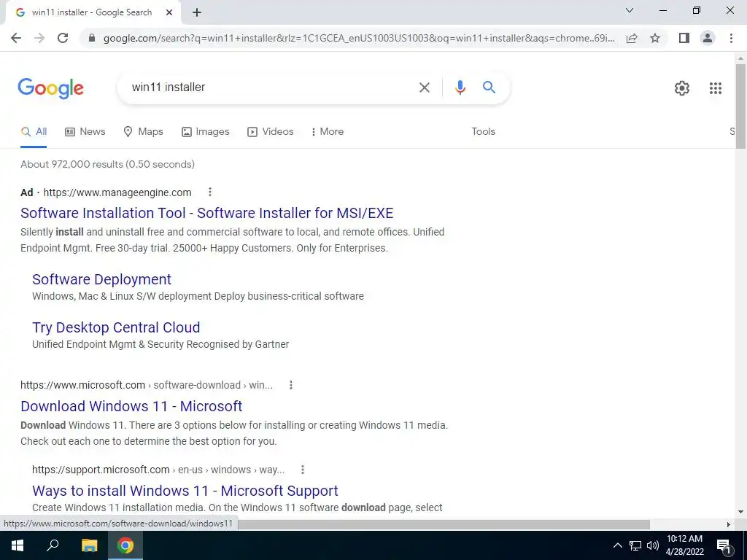Image resolution: width=747 pixels, height=560 pixels.
Task: Switch to Images results
Action: (x=205, y=132)
